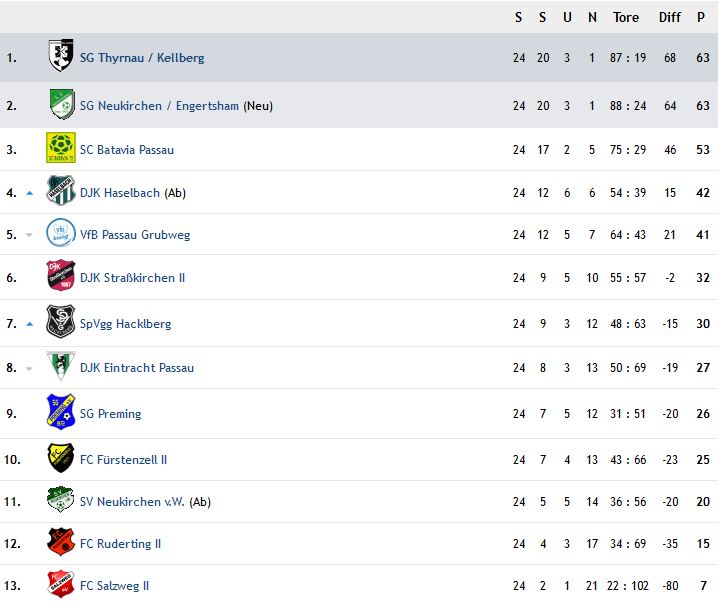Click the FC Salzweg II red crest
720x603 pixels.
point(61,584)
